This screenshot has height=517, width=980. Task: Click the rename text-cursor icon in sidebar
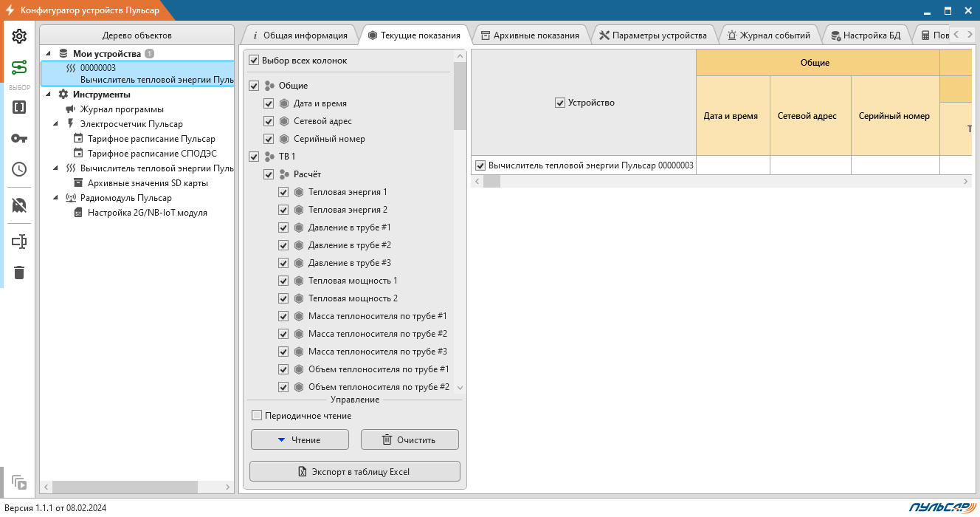(x=19, y=242)
